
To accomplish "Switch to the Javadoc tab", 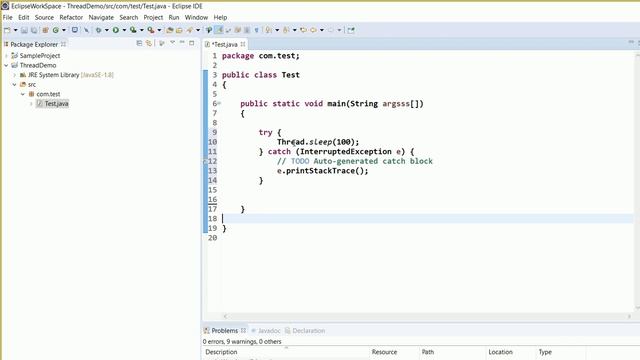I will 269,331.
